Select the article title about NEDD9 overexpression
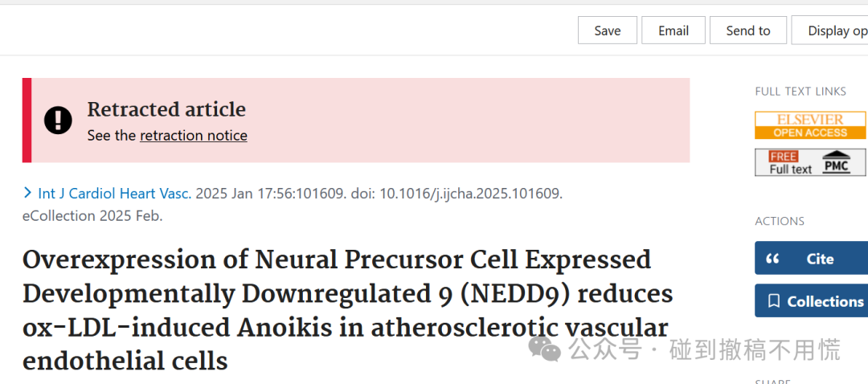Screen dimensions: 868x384 pyautogui.click(x=348, y=310)
